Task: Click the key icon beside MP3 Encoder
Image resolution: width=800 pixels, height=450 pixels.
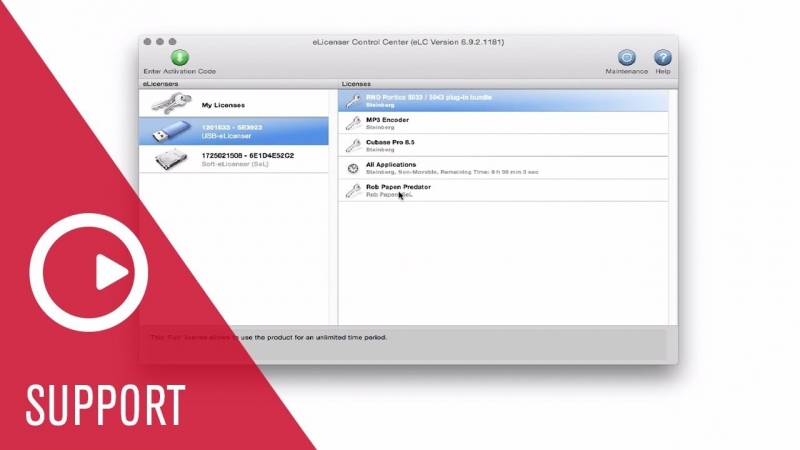Action: 353,123
